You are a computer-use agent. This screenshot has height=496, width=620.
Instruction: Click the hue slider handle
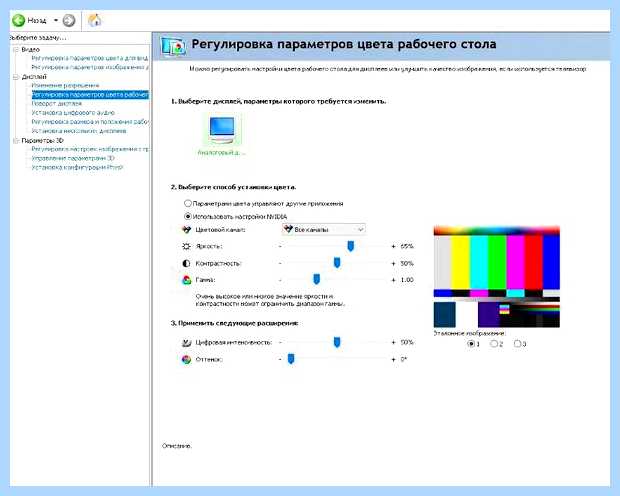click(x=291, y=359)
